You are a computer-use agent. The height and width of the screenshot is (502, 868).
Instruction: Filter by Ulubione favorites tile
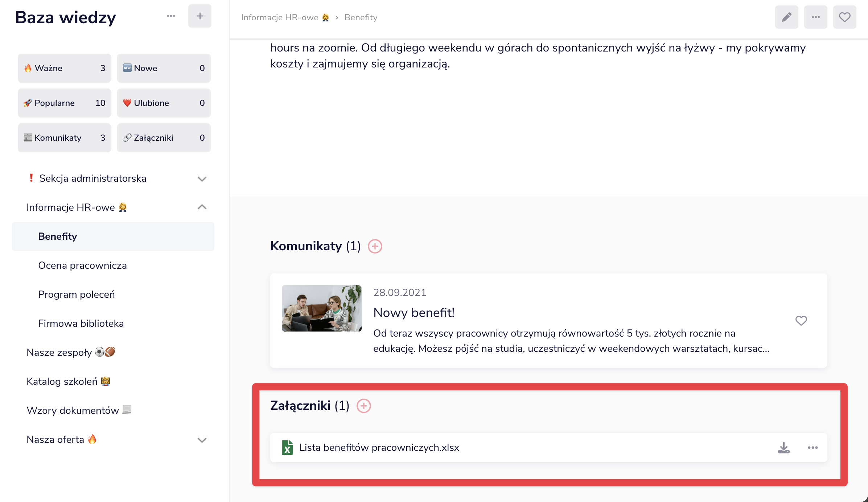tap(164, 103)
